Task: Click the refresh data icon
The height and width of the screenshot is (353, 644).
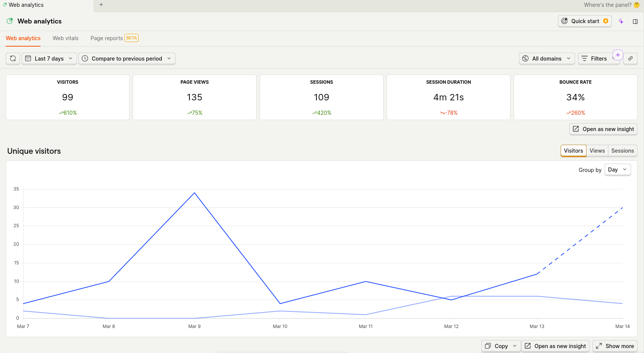Action: 13,58
